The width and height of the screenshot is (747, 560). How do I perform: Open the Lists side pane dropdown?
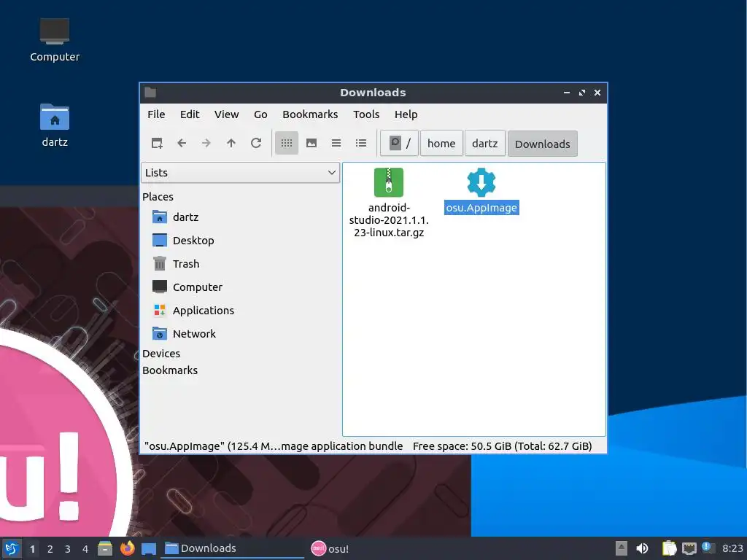(x=240, y=172)
